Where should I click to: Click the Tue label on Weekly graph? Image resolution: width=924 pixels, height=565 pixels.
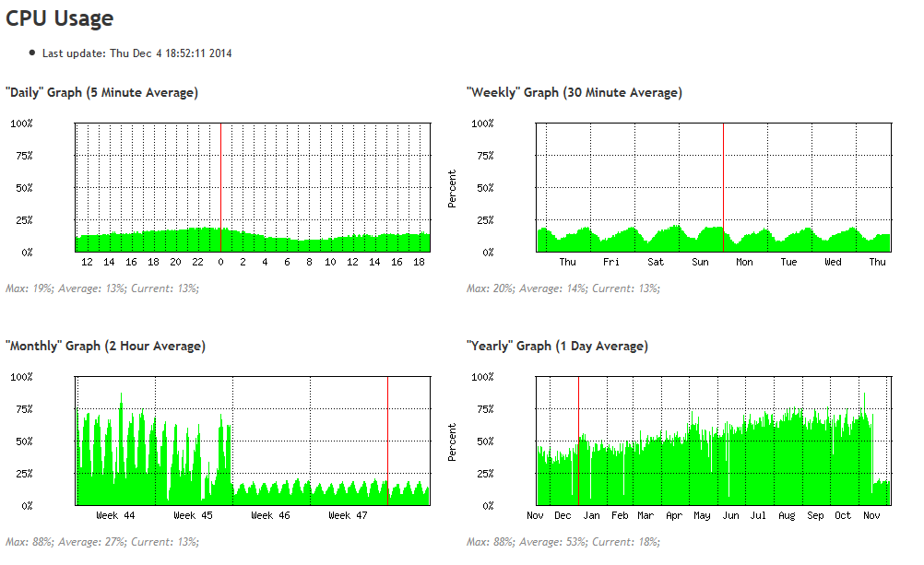788,262
